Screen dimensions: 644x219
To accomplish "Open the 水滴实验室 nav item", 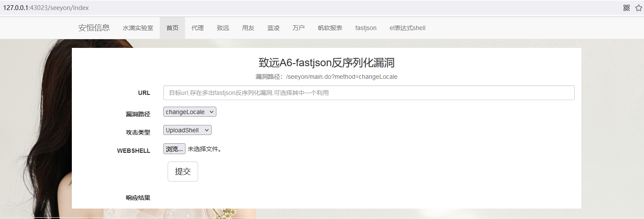I will point(138,28).
